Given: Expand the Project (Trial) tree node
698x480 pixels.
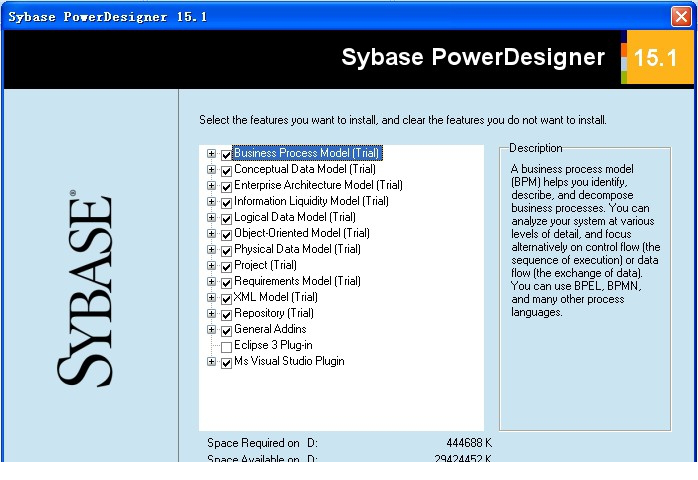Looking at the screenshot, I should click(211, 266).
